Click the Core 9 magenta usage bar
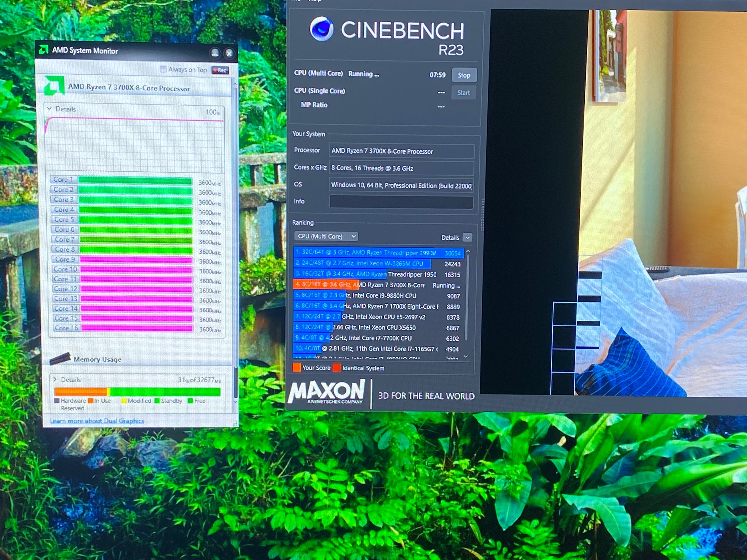The width and height of the screenshot is (747, 560). pos(136,260)
